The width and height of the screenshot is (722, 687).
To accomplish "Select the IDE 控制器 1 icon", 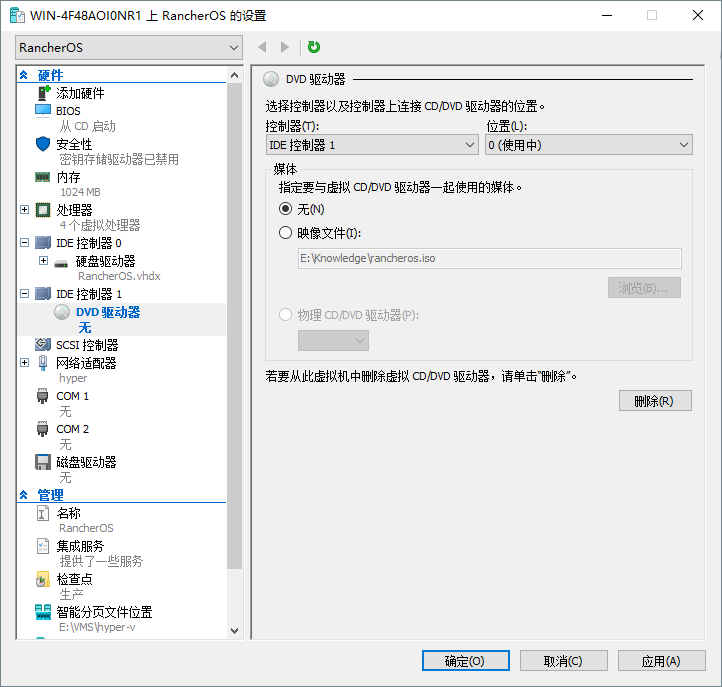I will (x=43, y=293).
